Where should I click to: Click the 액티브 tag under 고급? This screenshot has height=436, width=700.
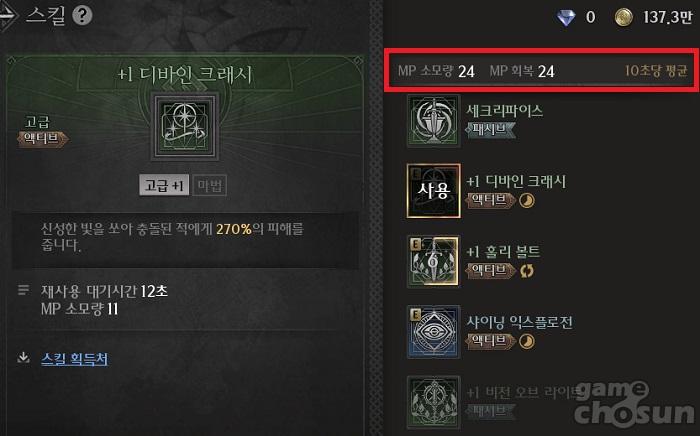pos(43,139)
